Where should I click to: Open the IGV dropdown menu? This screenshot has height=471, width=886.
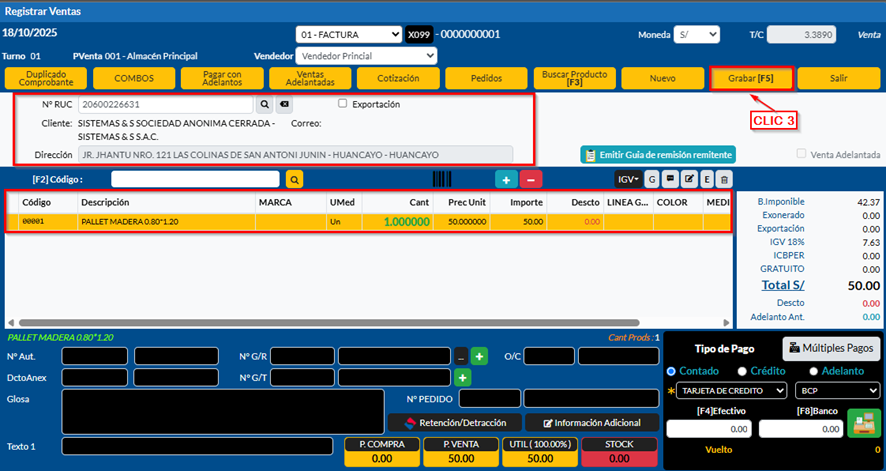tap(627, 179)
